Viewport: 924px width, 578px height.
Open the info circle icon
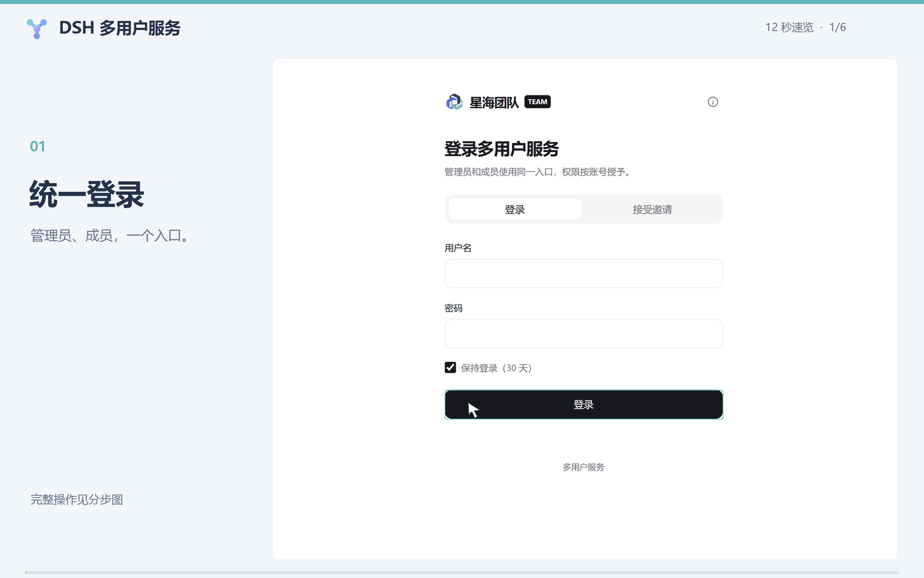pyautogui.click(x=713, y=102)
